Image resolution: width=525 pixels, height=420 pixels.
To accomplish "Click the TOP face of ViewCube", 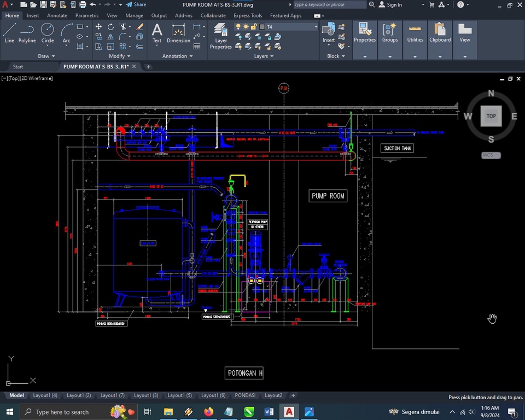I will [x=491, y=116].
